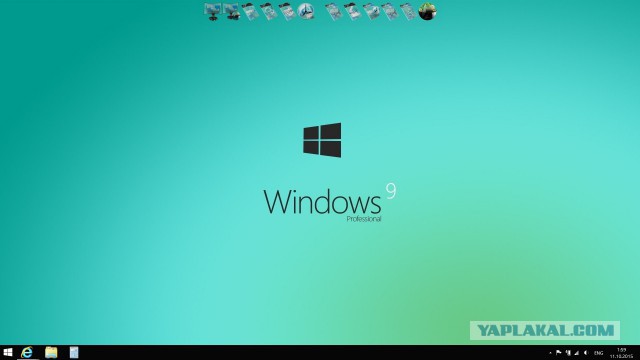Open dock document icon just right of compass icon
Screen dimensions: 640x360
pos(334,11)
